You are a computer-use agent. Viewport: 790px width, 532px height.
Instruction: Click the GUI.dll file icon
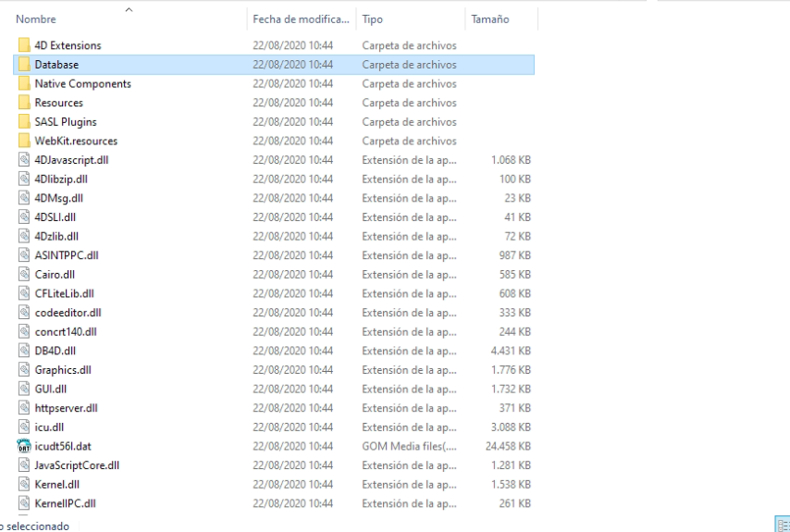(x=24, y=389)
